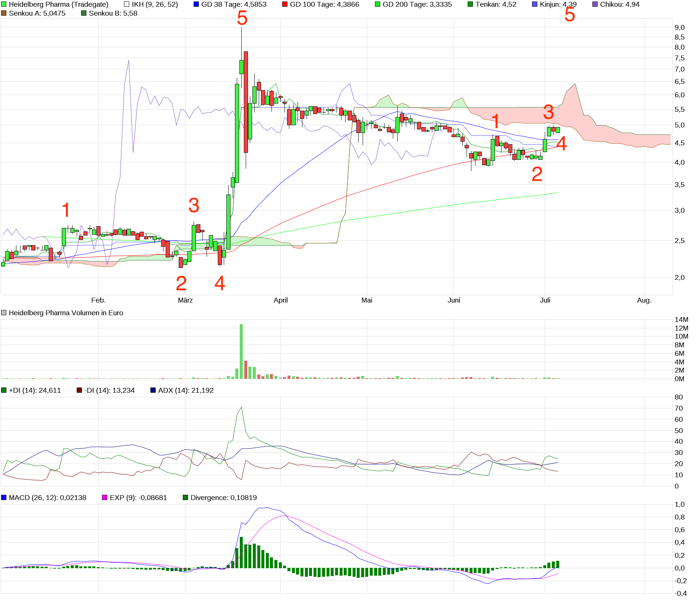Click the '5,5' price axis value
700x601 pixels.
(680, 110)
